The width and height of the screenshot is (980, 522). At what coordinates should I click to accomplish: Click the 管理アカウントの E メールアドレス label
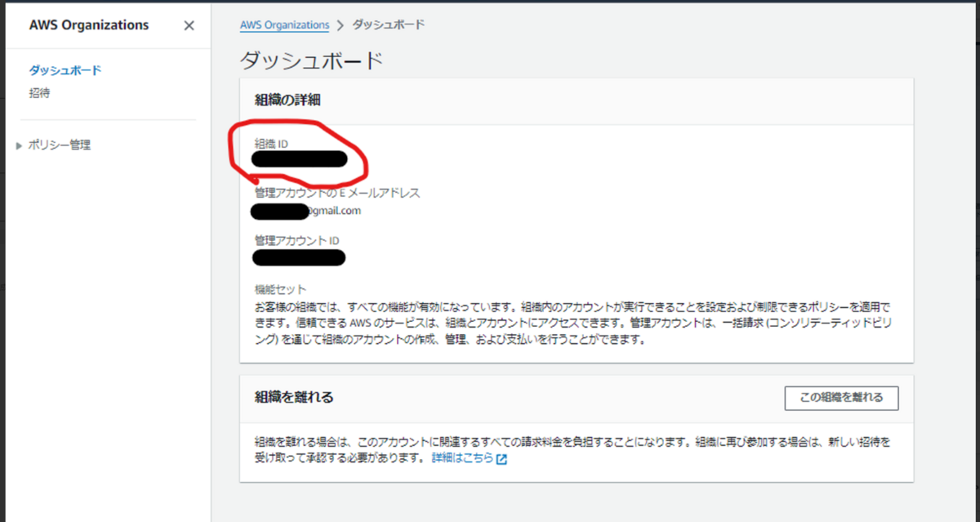pos(337,194)
